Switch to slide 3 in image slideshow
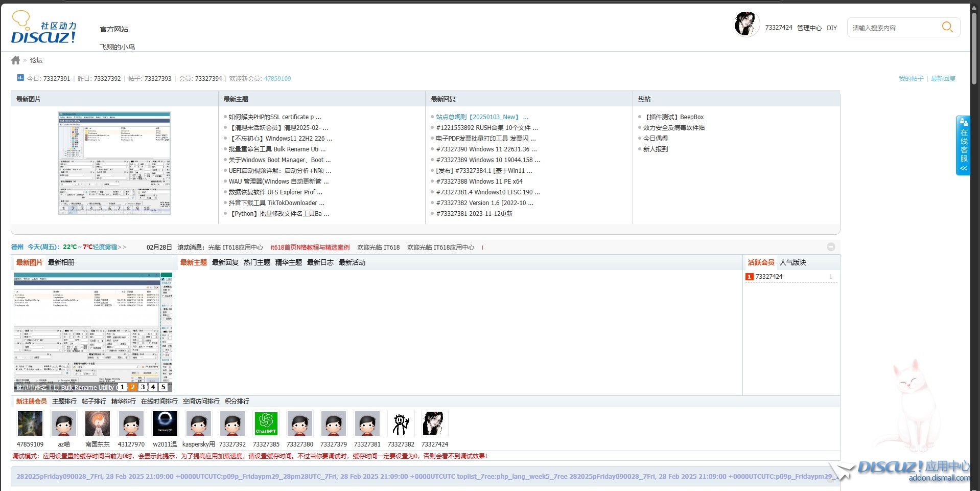Viewport: 980px width, 491px height. click(143, 387)
